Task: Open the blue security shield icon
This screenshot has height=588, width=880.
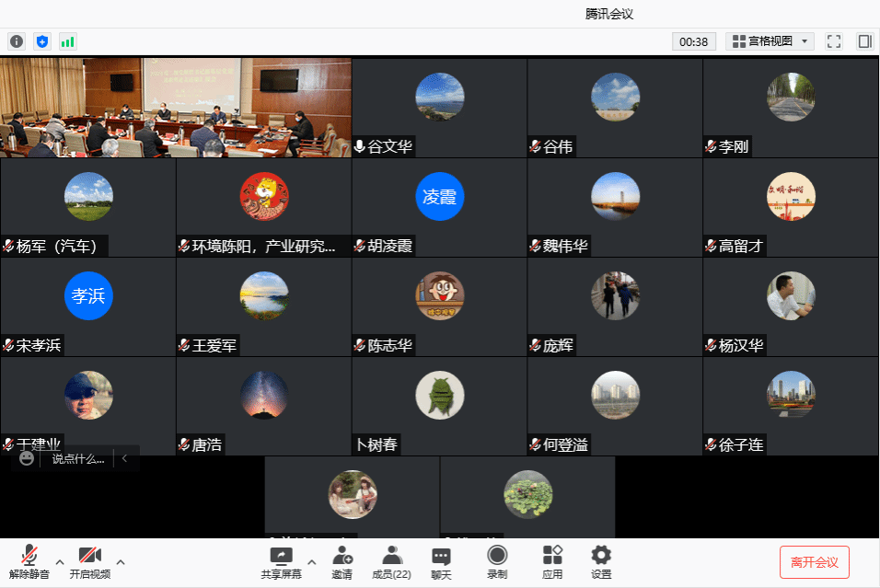Action: point(41,41)
